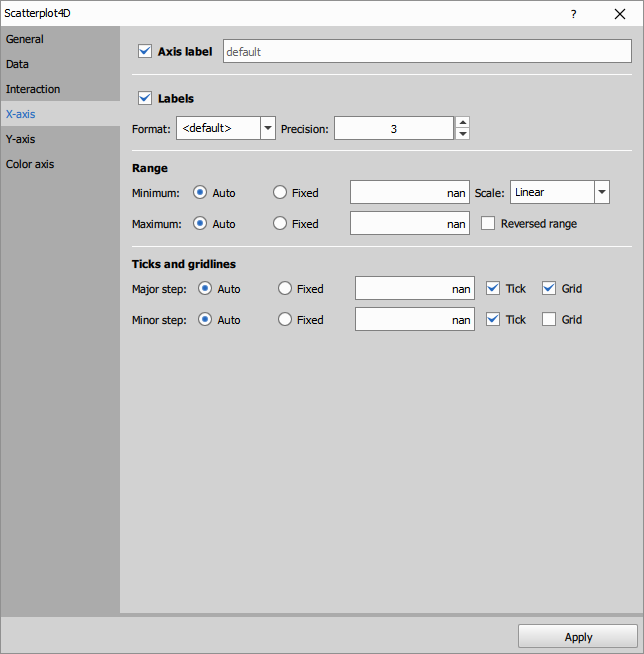Screen dimensions: 644x654
Task: Enable the Reversed range checkbox
Action: [488, 223]
